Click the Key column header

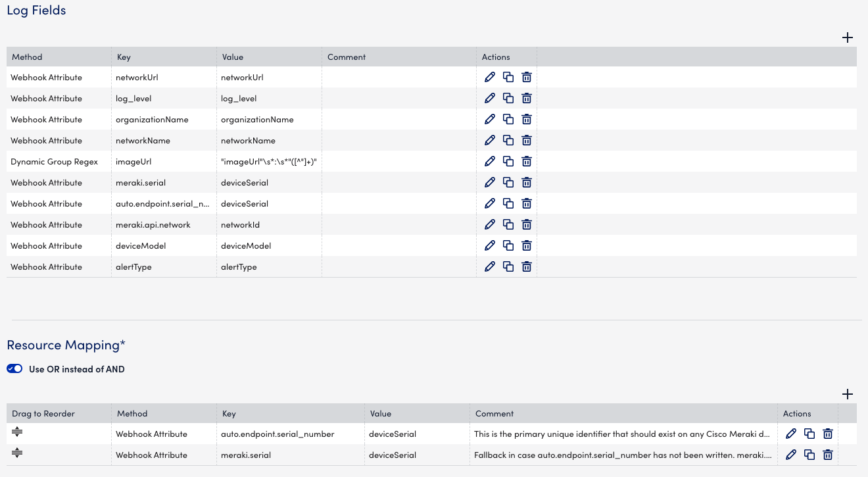click(124, 57)
